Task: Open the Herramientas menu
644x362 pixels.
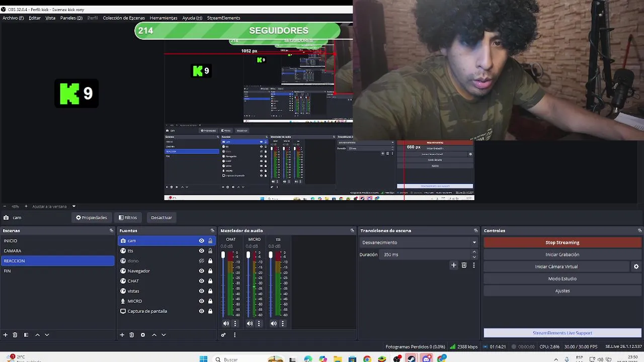Action: click(x=164, y=18)
